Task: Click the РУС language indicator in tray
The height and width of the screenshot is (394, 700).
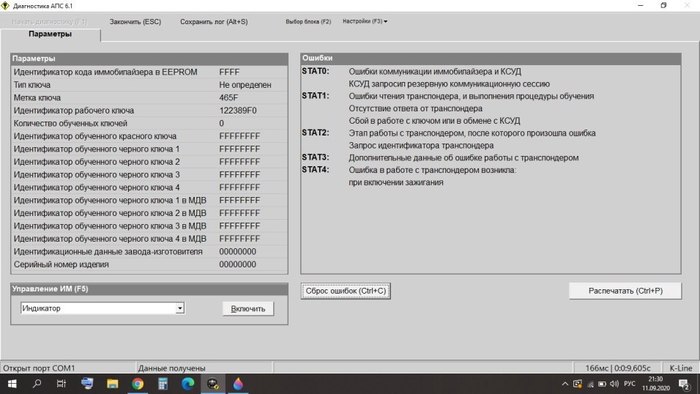Action: click(x=629, y=384)
